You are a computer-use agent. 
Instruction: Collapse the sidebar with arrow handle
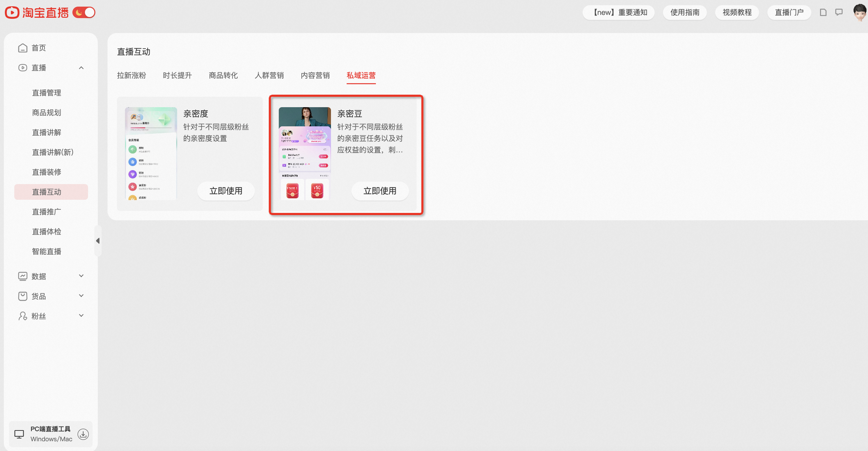(98, 241)
